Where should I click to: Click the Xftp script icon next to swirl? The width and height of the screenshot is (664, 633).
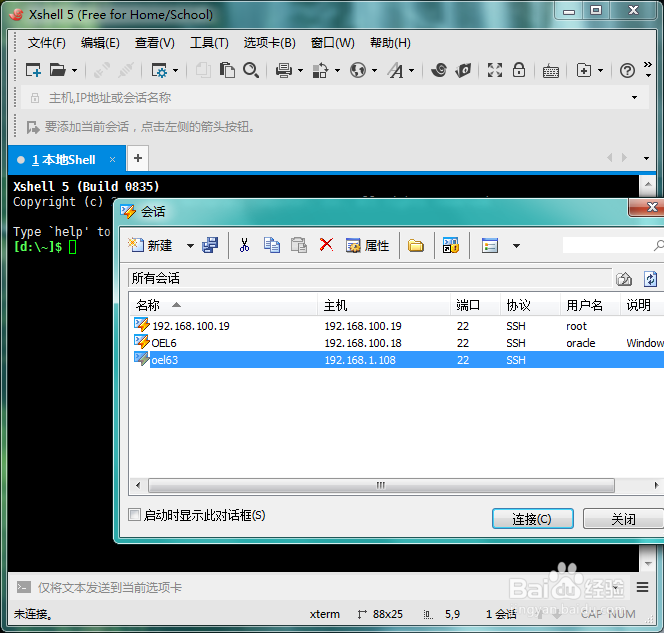tap(463, 70)
